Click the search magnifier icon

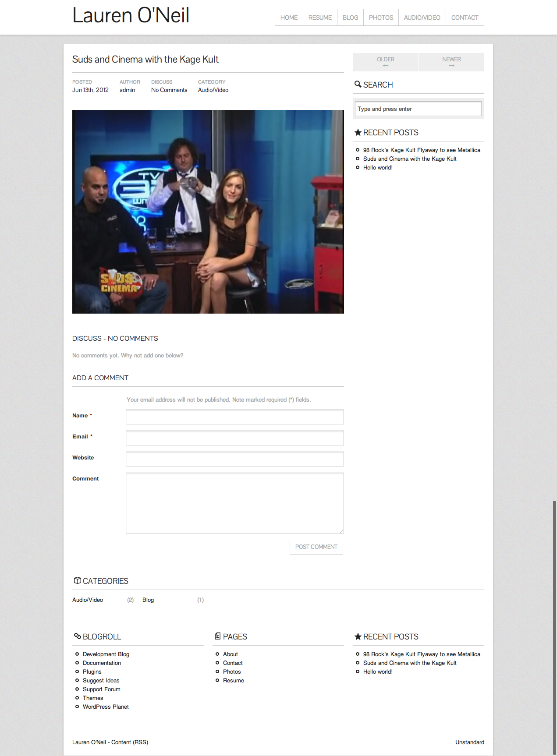coord(358,84)
